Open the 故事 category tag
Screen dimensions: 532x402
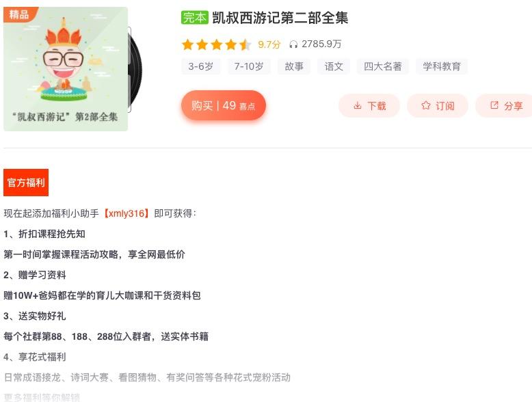click(294, 66)
